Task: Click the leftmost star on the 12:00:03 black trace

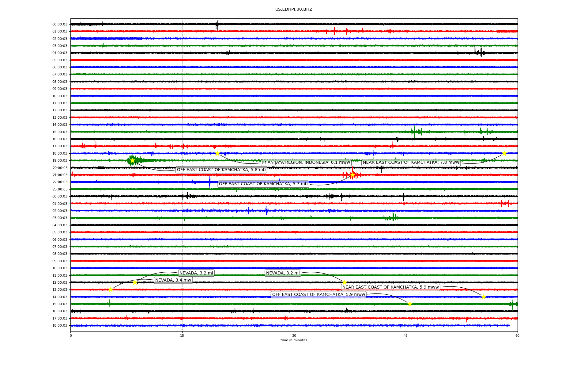Action: [x=135, y=282]
